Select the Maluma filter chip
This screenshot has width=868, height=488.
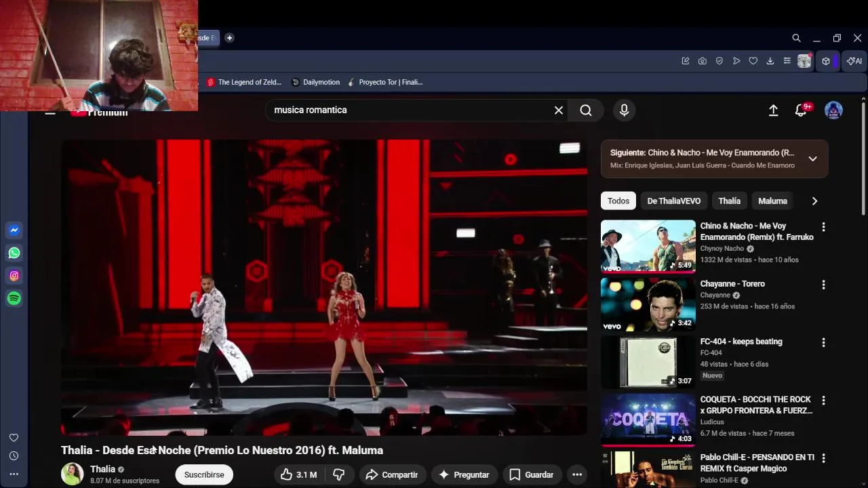[x=772, y=201]
